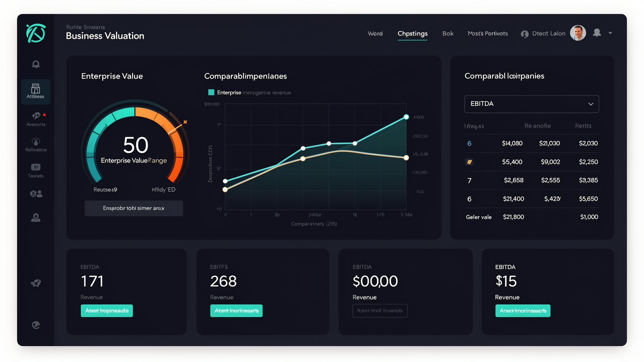Image resolution: width=644 pixels, height=362 pixels.
Task: Click Arseirimorinsearts button under $15
Action: point(523,311)
